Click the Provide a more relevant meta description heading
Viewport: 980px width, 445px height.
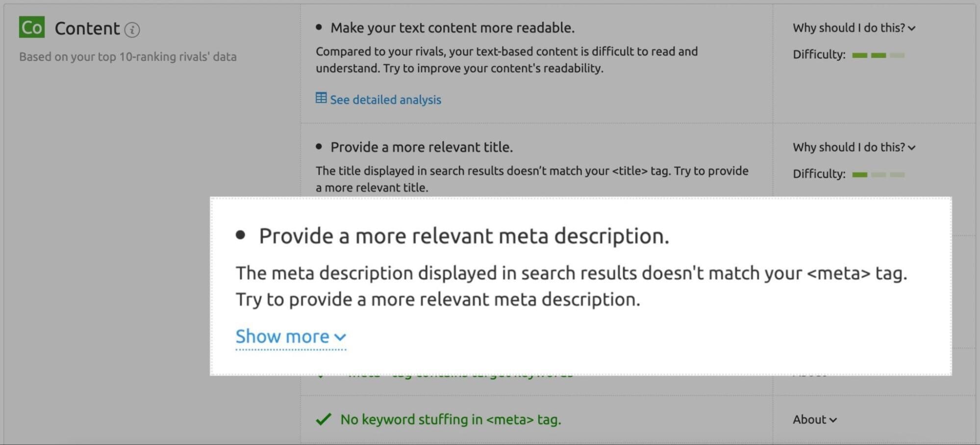pos(464,236)
